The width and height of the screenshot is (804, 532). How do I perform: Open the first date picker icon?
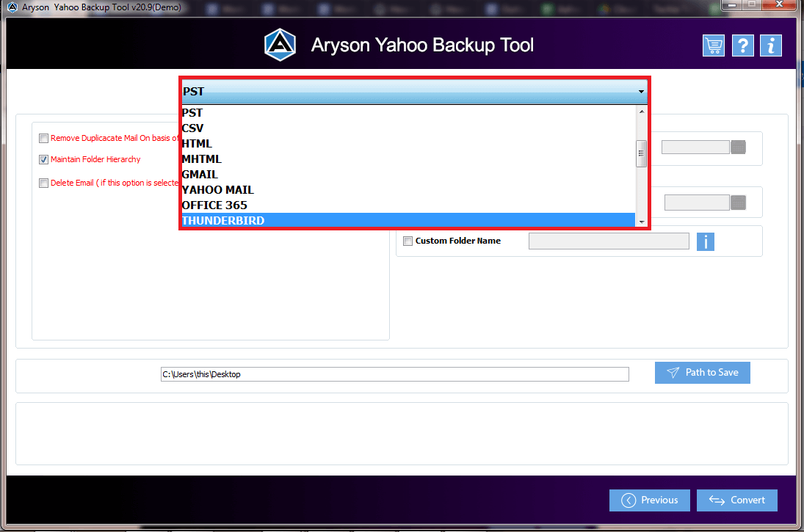coord(737,147)
